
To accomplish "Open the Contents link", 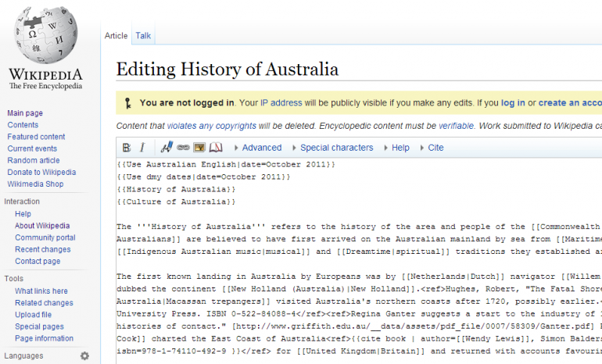I will (x=23, y=125).
